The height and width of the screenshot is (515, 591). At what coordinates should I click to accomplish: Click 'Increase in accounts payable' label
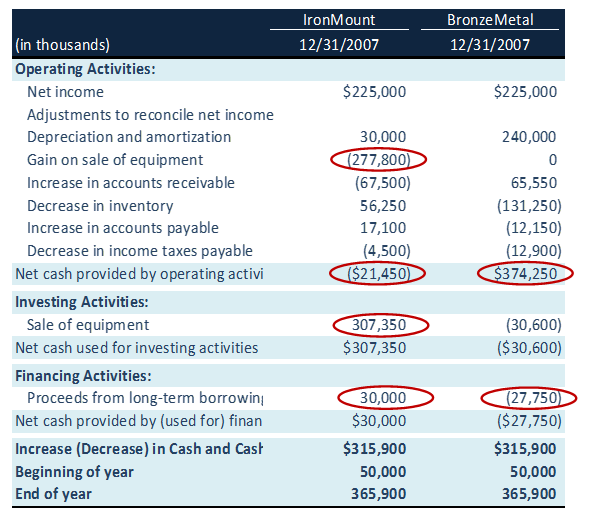tap(123, 228)
